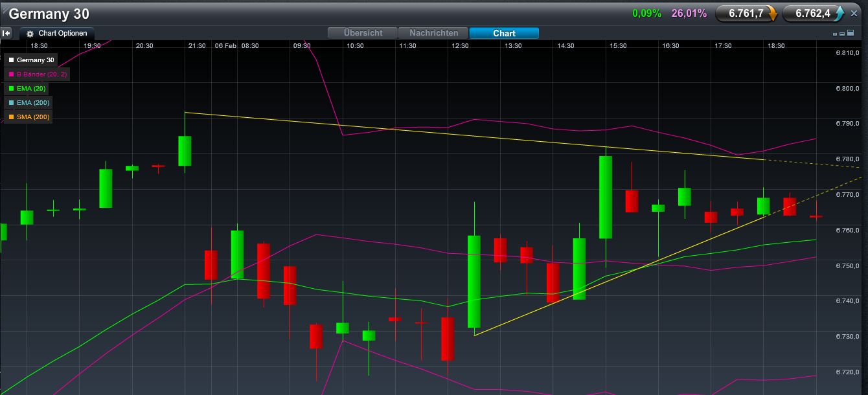This screenshot has width=868, height=395.
Task: Select the small chart size icon
Action: (835, 34)
